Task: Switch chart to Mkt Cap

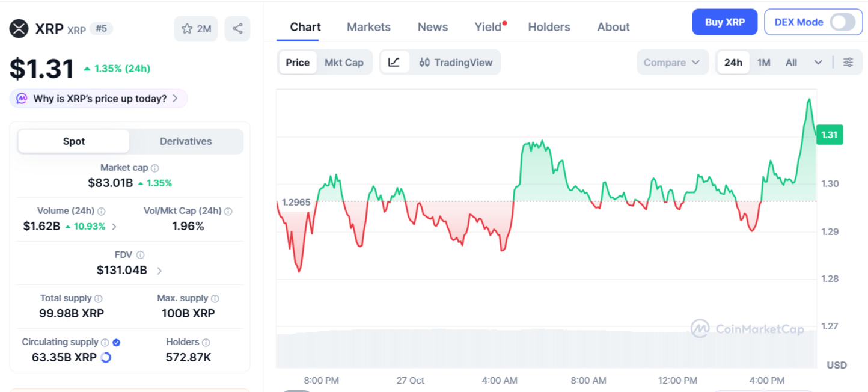Action: tap(344, 62)
